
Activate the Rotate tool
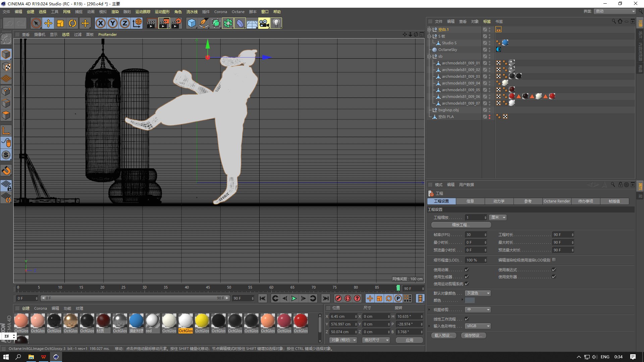[72, 23]
